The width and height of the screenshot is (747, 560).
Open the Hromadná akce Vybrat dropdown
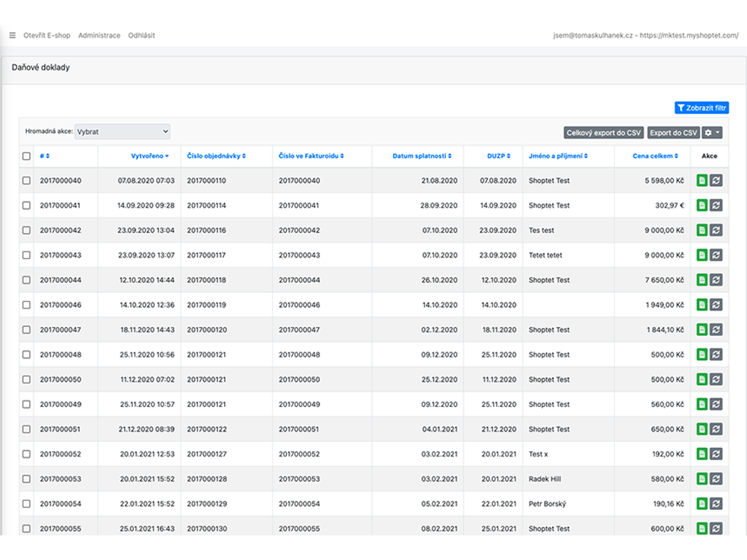coord(123,131)
